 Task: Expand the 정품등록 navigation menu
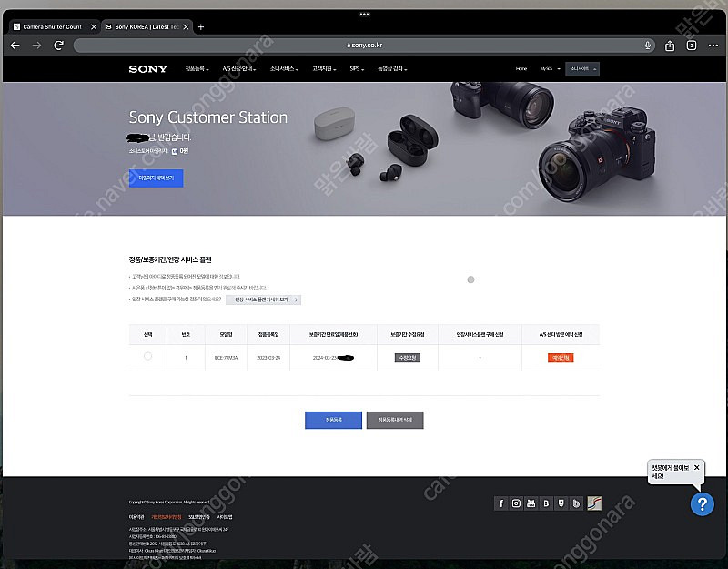197,69
